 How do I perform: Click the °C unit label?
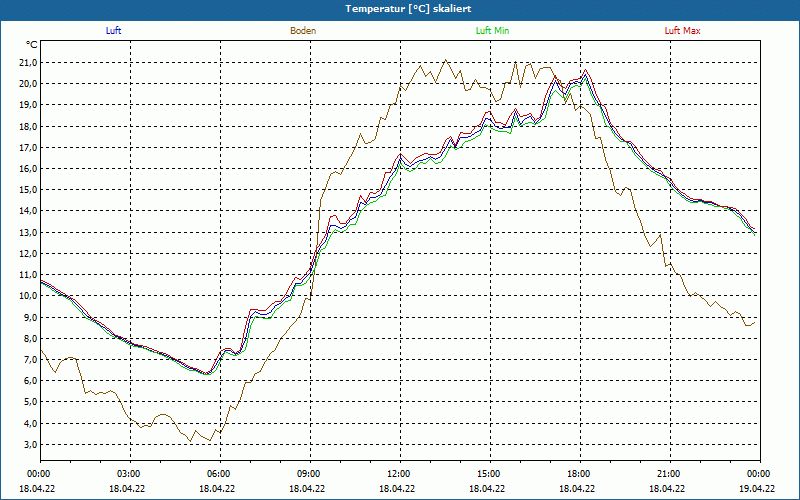[x=31, y=45]
